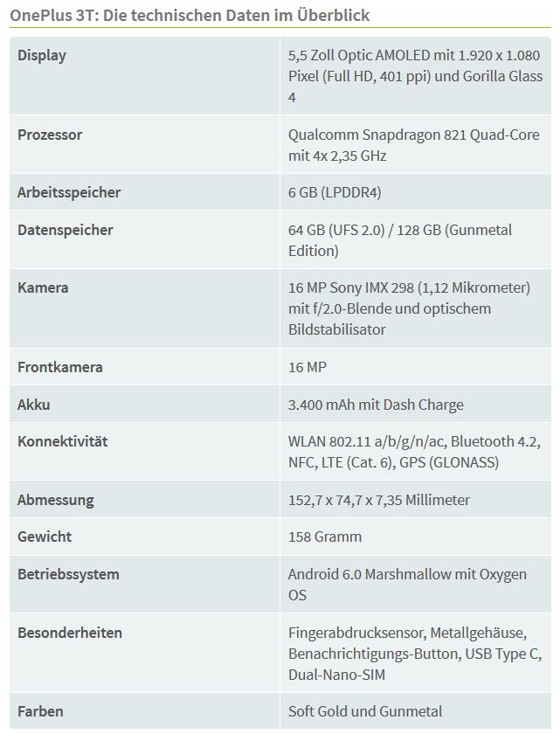560x734 pixels.
Task: Click the Frontkamera label cell
Action: (144, 367)
